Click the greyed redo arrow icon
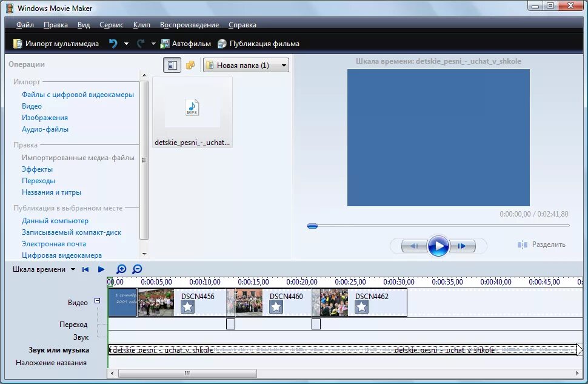The image size is (588, 384). [141, 44]
